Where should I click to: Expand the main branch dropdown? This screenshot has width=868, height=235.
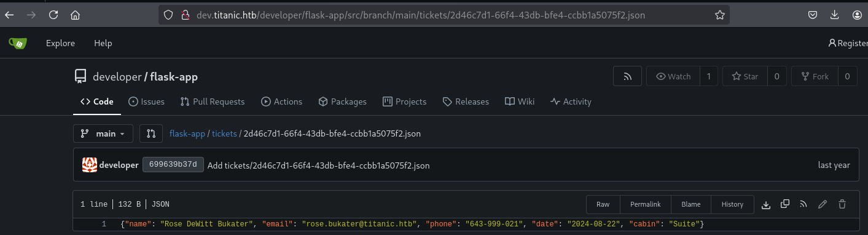pyautogui.click(x=103, y=133)
